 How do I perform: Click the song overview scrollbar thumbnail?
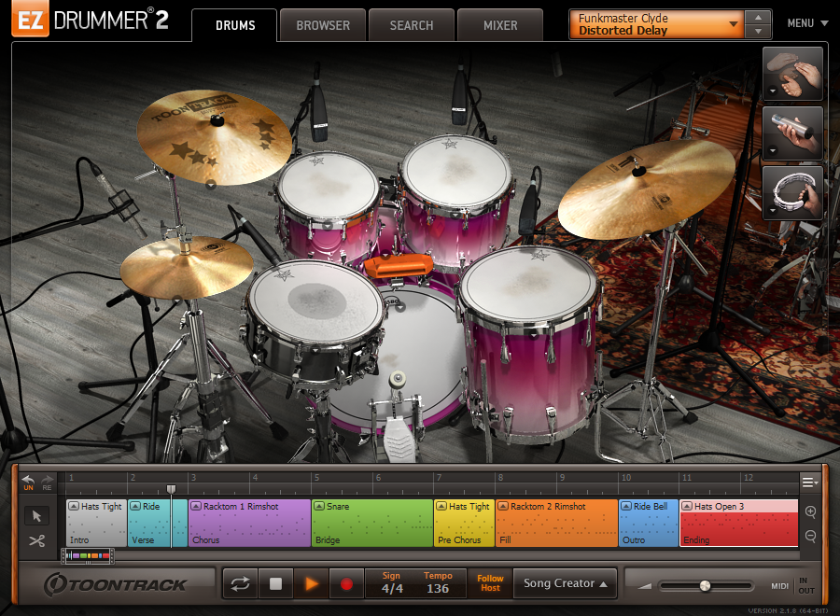(x=88, y=556)
